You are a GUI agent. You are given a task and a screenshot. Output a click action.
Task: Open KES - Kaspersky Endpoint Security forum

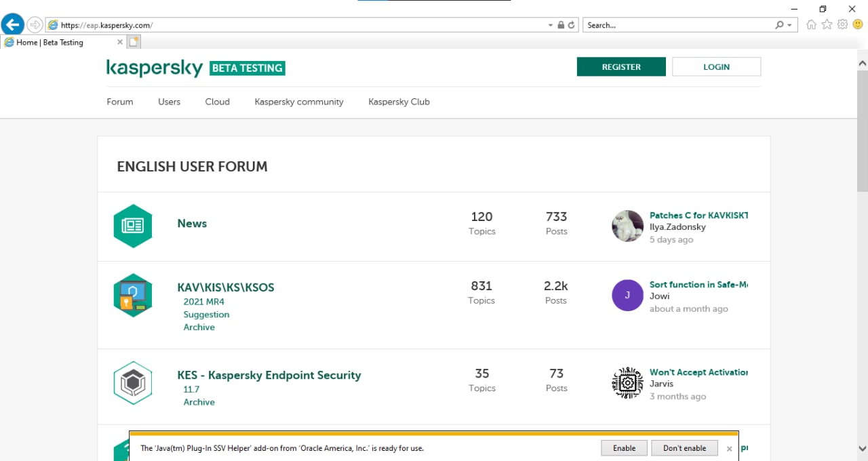[269, 375]
